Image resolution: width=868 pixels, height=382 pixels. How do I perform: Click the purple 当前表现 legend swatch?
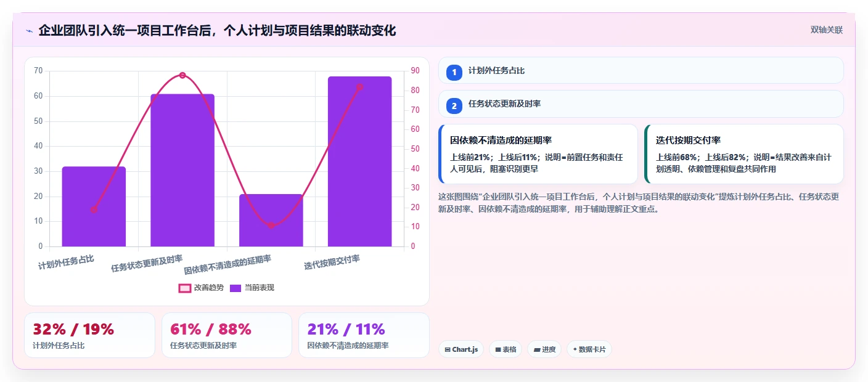[235, 288]
